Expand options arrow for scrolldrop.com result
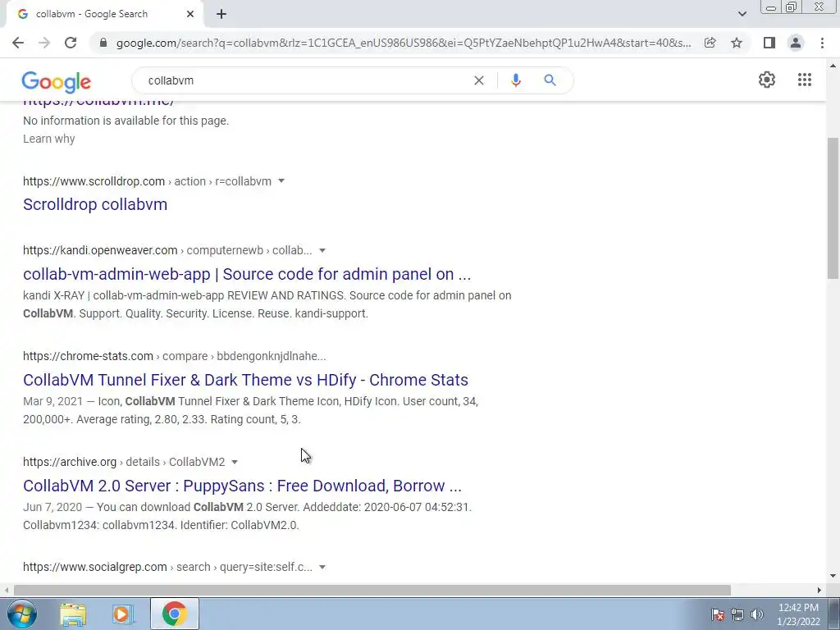This screenshot has width=840, height=630. 281,181
